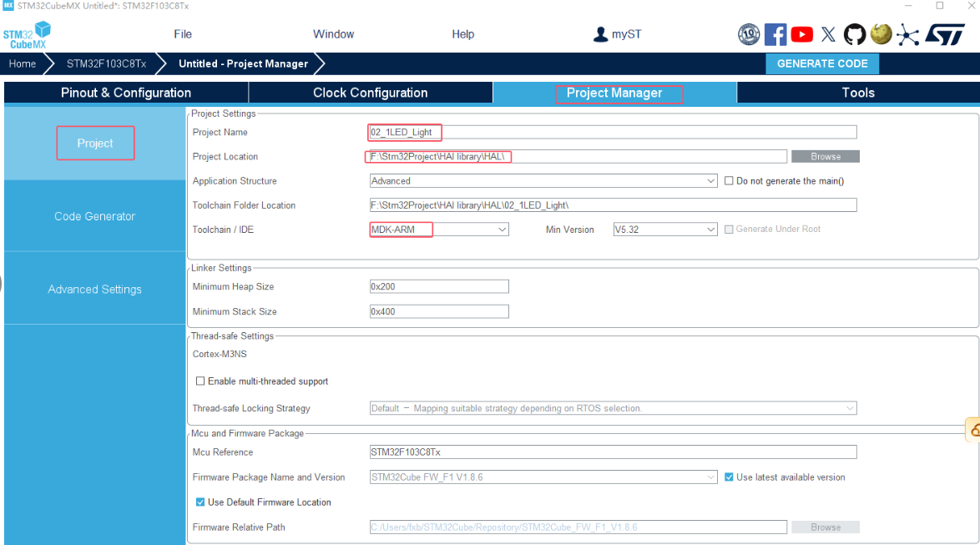This screenshot has width=980, height=545.
Task: Toggle 'Generate Under Root' checkbox
Action: click(x=729, y=230)
